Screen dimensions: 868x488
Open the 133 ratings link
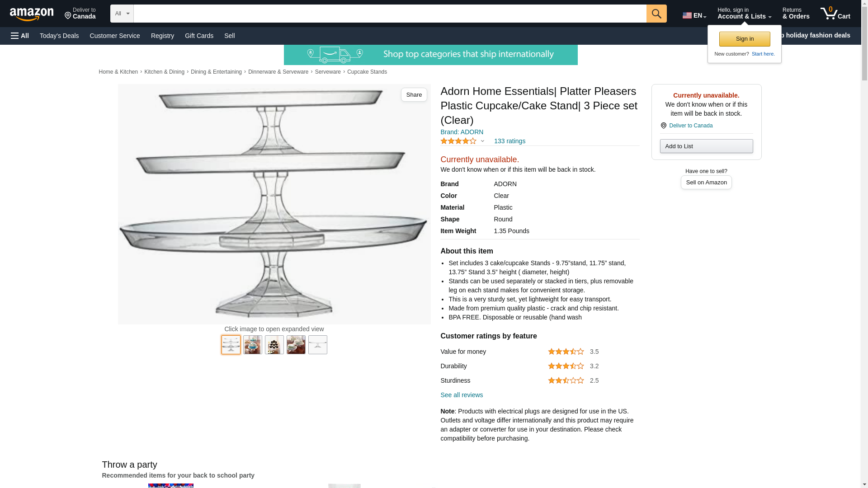pyautogui.click(x=509, y=141)
